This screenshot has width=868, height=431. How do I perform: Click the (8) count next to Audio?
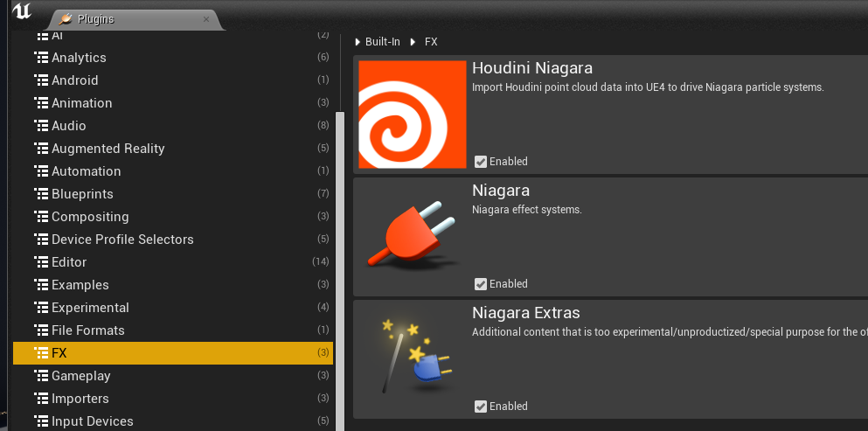tap(323, 125)
